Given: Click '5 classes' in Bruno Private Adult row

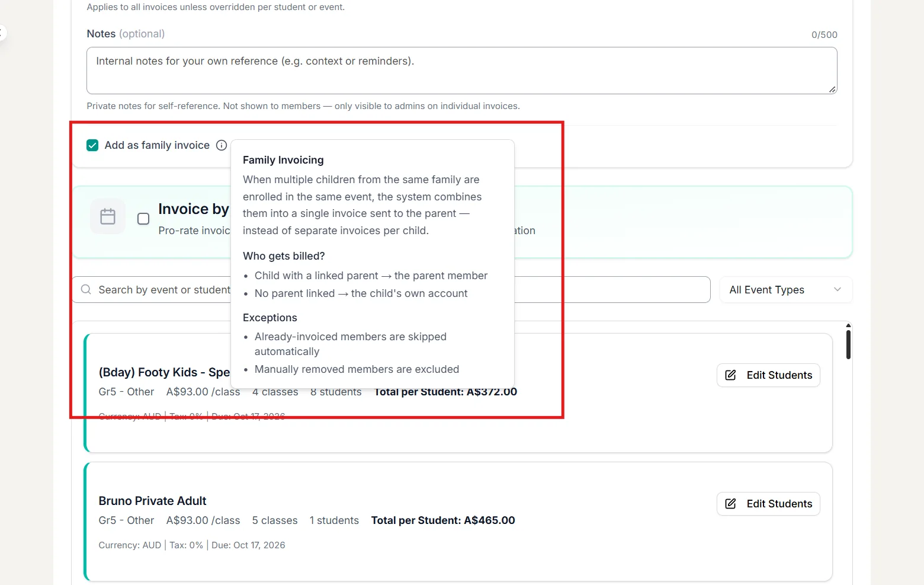Looking at the screenshot, I should [275, 520].
